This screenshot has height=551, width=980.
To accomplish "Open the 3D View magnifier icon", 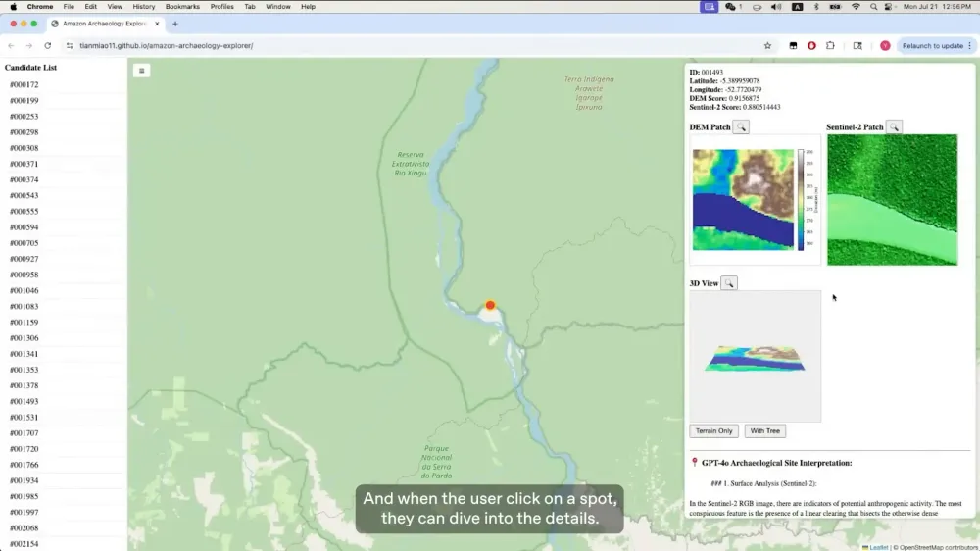I will coord(729,283).
